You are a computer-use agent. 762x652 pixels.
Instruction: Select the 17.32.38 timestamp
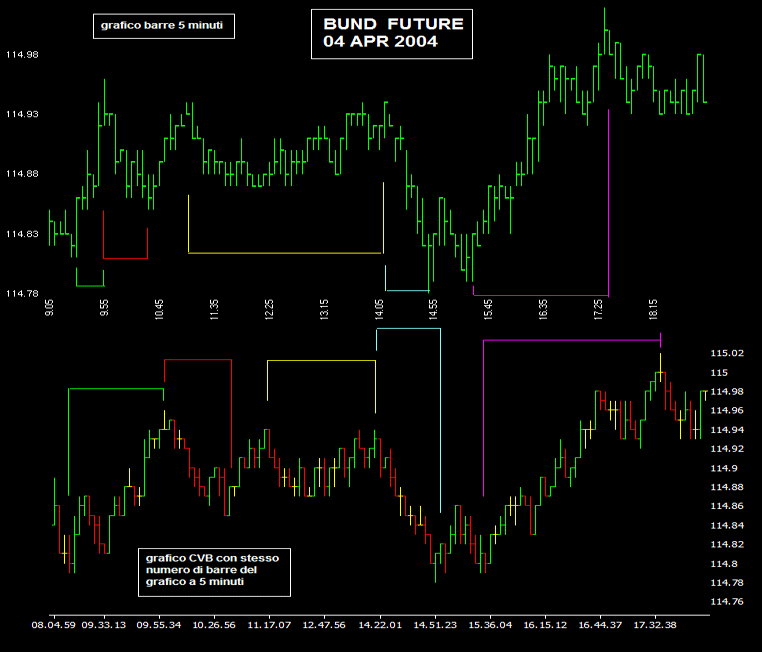point(655,625)
